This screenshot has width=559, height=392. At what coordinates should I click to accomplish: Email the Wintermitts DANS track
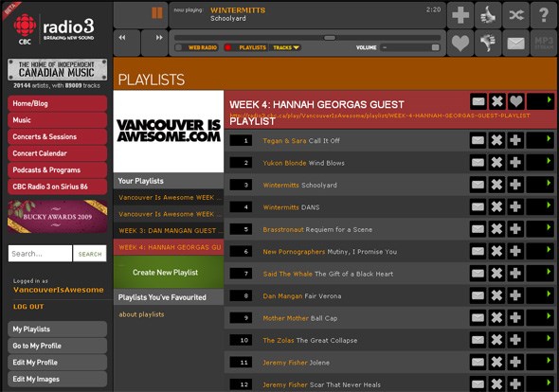point(478,206)
